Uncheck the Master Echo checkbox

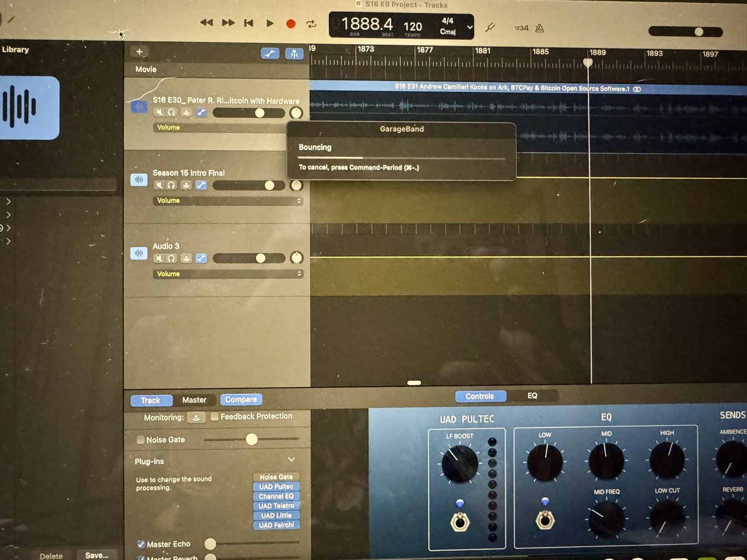(141, 544)
